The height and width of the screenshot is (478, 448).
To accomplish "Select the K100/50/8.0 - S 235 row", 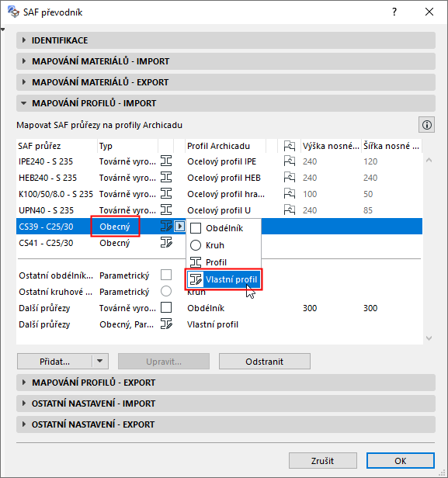I will [219, 193].
